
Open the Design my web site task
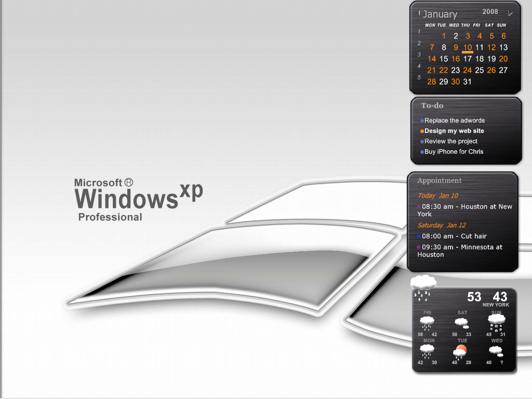pyautogui.click(x=454, y=131)
